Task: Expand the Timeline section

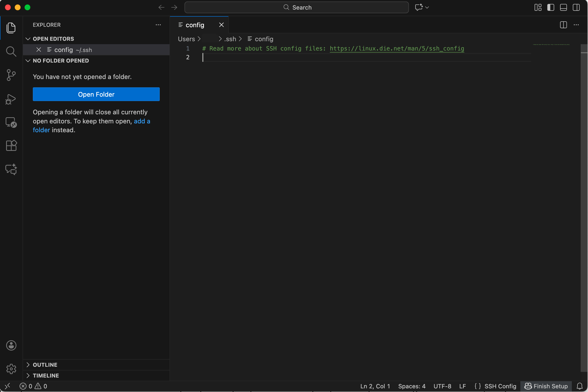Action: (46, 376)
